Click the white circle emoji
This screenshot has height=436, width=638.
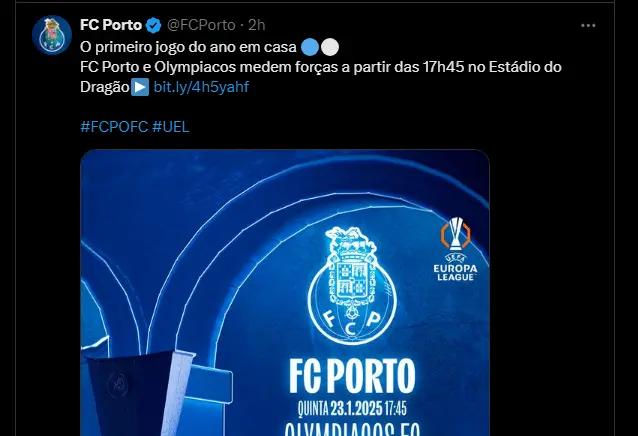[330, 47]
